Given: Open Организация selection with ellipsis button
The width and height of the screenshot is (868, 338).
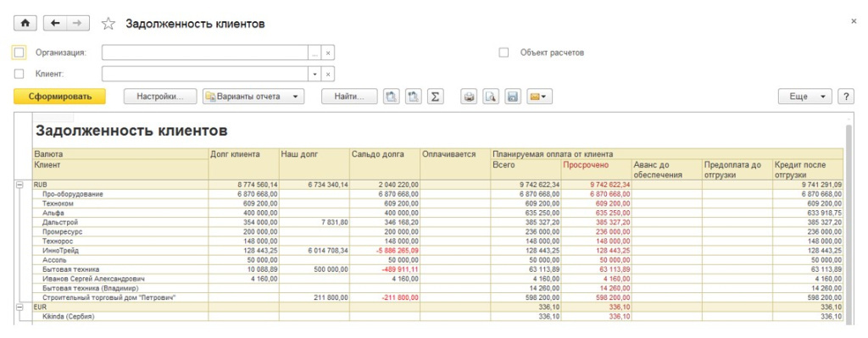Looking at the screenshot, I should click(x=314, y=53).
